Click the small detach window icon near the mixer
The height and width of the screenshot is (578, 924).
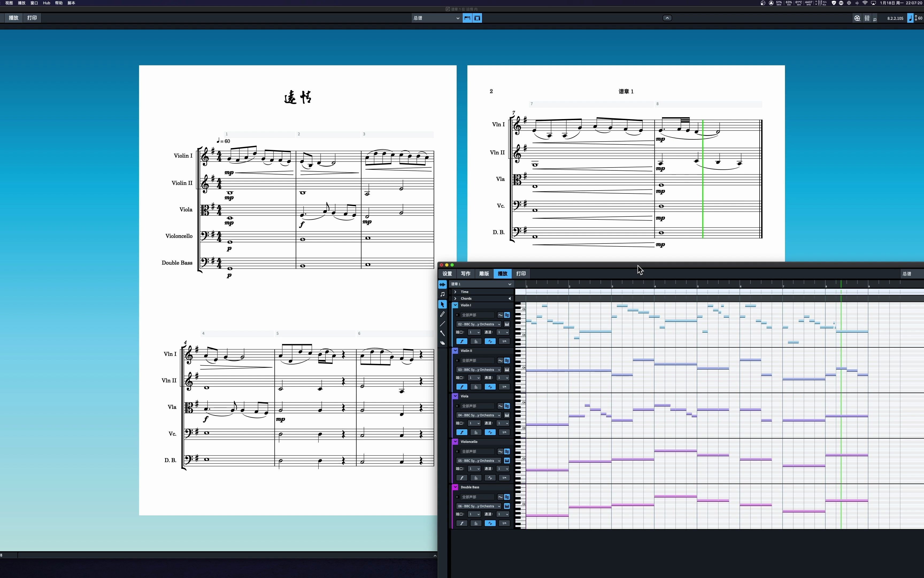875,18
